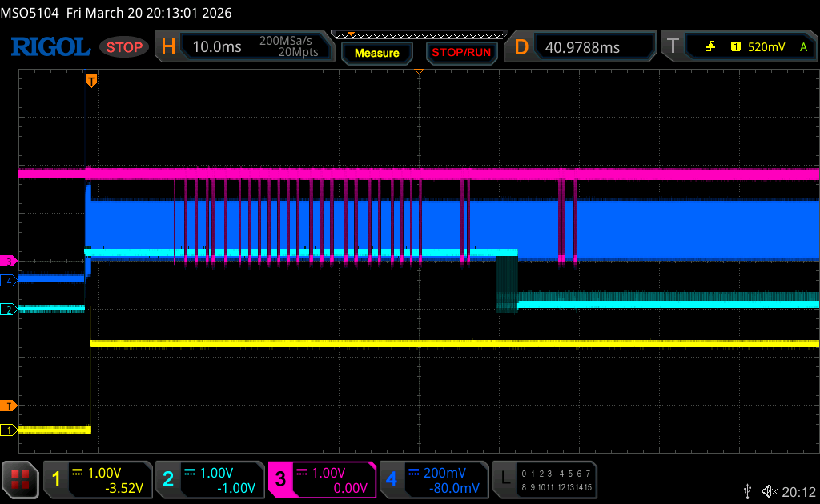Tap channel 1 DC coupling icon
The width and height of the screenshot is (820, 504).
78,472
